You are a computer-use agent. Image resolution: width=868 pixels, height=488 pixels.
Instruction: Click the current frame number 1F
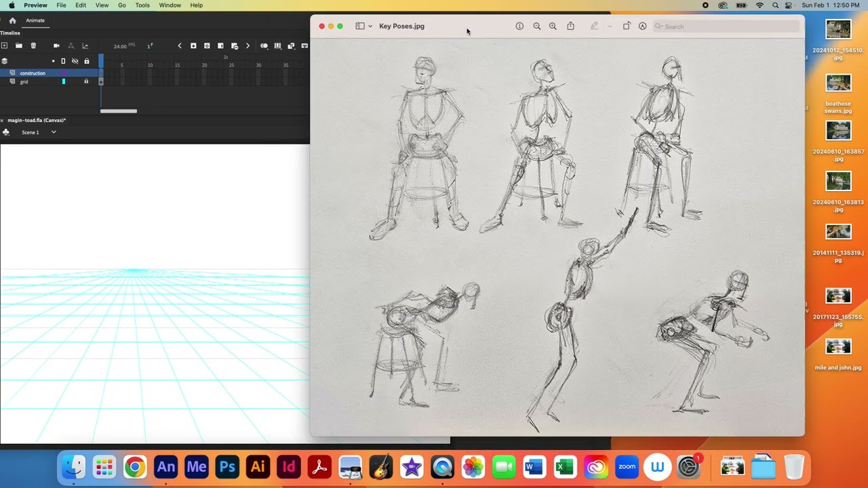150,46
